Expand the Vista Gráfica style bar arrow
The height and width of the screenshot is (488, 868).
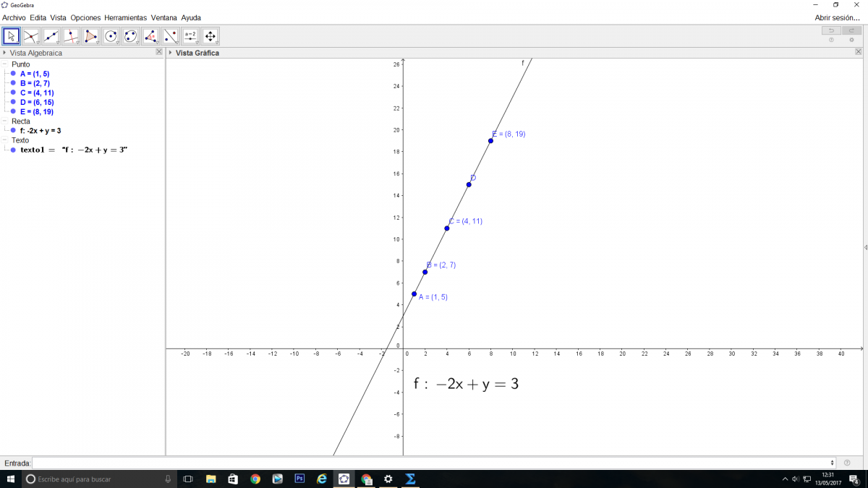click(171, 53)
